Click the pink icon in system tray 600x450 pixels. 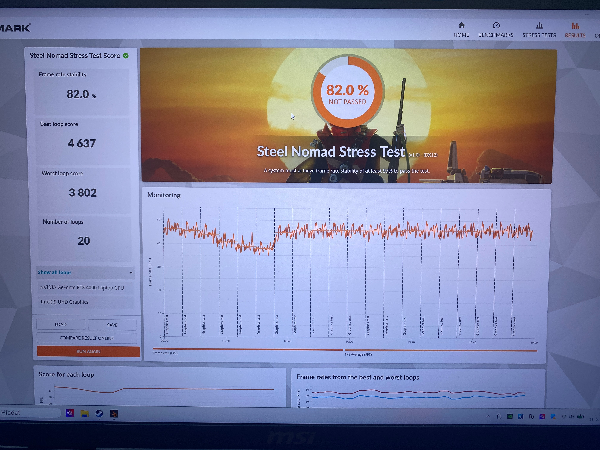[x=542, y=416]
